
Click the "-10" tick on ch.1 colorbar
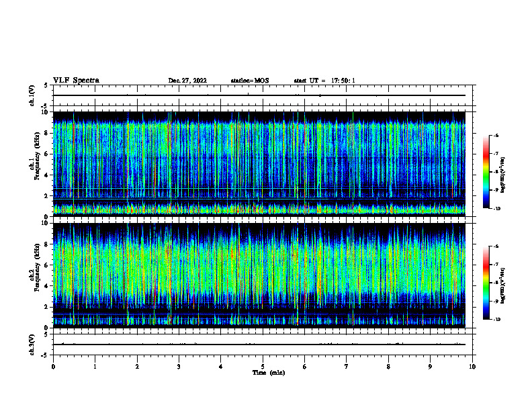pos(496,209)
